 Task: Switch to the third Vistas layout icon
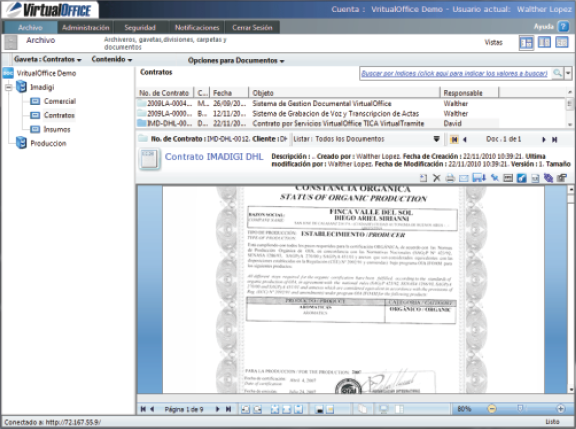(x=562, y=43)
